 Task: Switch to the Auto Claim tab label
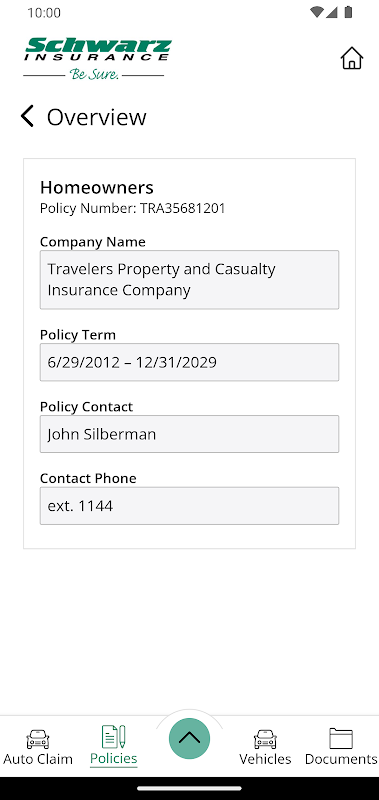pos(38,759)
